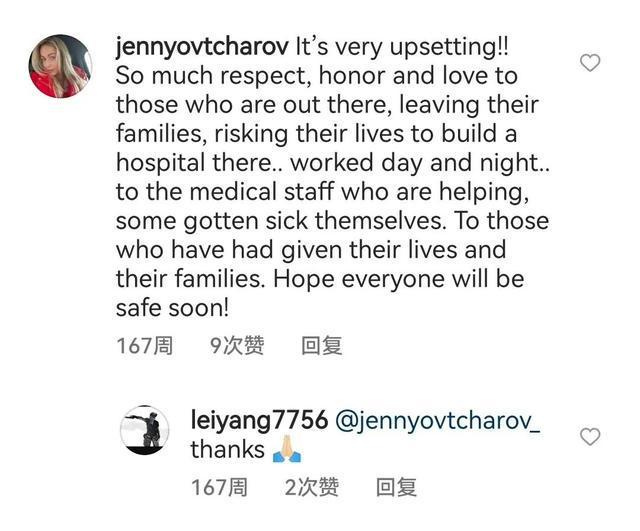Select the word "thanks" in the reply

pyautogui.click(x=227, y=449)
